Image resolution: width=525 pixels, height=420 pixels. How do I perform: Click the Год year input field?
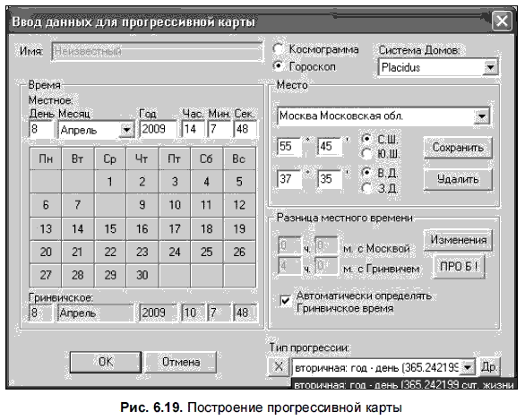pos(158,129)
